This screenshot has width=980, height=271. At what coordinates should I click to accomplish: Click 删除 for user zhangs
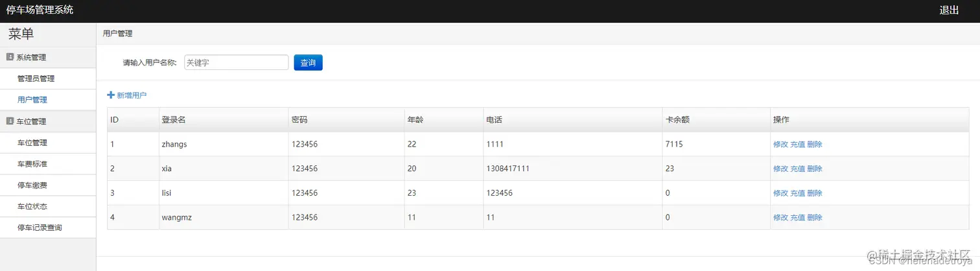pyautogui.click(x=815, y=145)
